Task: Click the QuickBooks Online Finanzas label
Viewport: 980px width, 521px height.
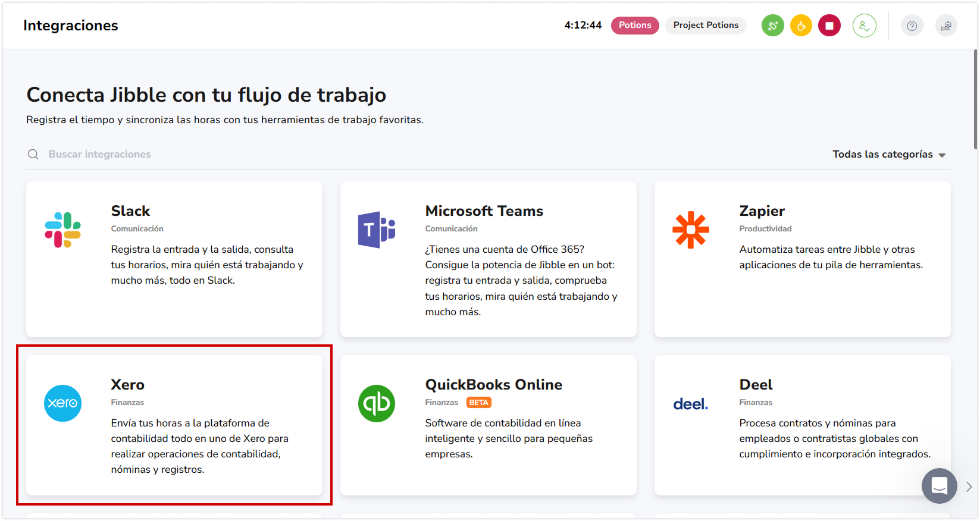Action: coord(442,403)
